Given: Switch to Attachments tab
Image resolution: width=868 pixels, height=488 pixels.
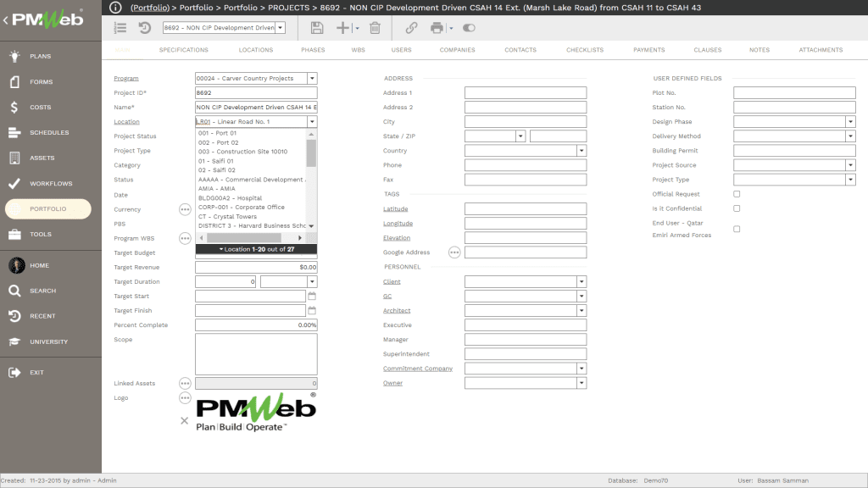Looking at the screenshot, I should [821, 50].
